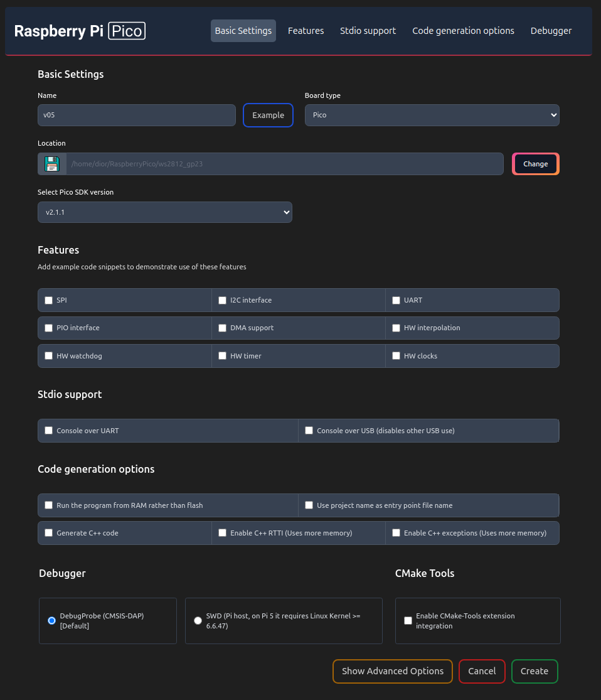Switch to Basic Settings tab
The width and height of the screenshot is (601, 700).
[x=243, y=31]
